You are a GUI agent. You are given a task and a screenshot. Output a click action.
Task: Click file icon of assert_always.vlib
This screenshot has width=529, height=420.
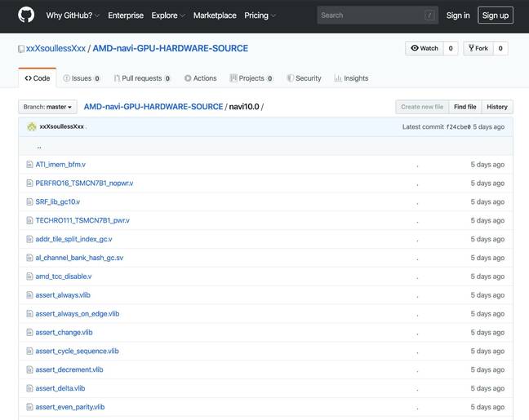click(x=29, y=295)
